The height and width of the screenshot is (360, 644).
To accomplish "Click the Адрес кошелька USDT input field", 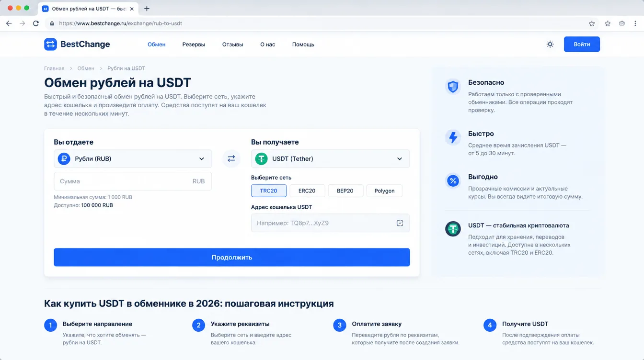I will (x=330, y=223).
